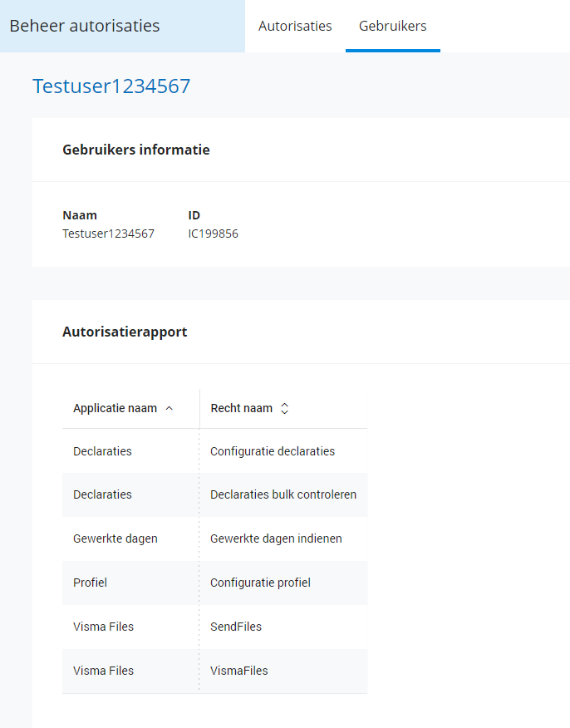Select the Gebruikers tab
Image resolution: width=570 pixels, height=728 pixels.
point(392,26)
